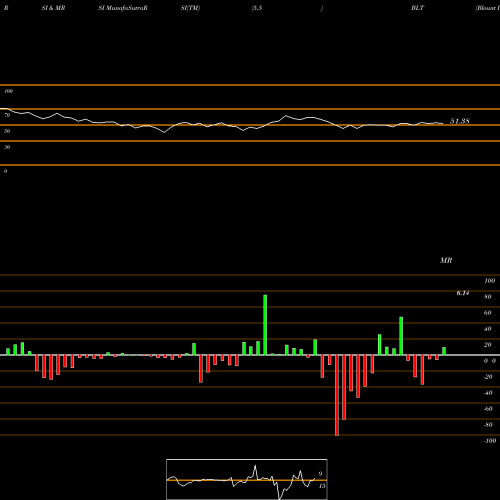Click the 70 level label on RSI axis
The width and height of the screenshot is (500, 500).
click(7, 115)
